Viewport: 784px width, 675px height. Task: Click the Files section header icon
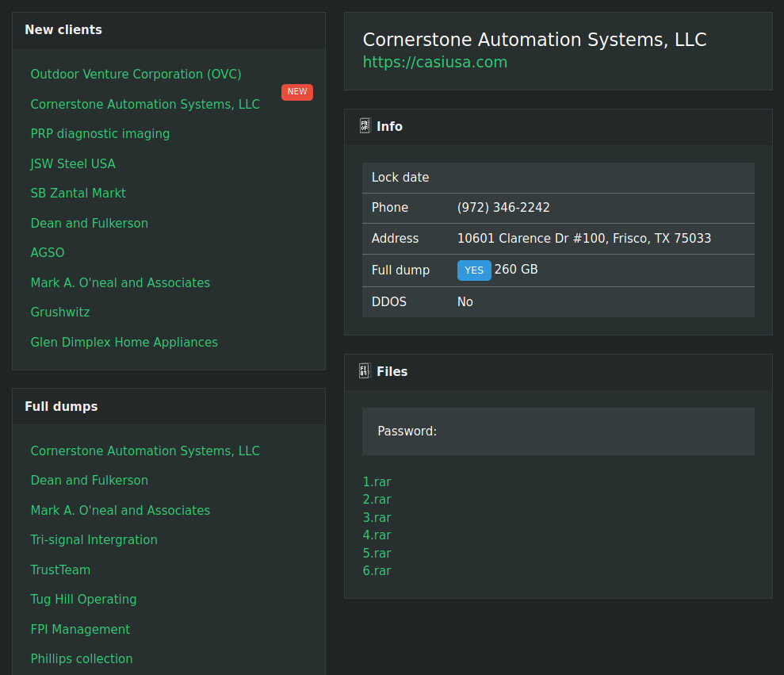(x=365, y=371)
